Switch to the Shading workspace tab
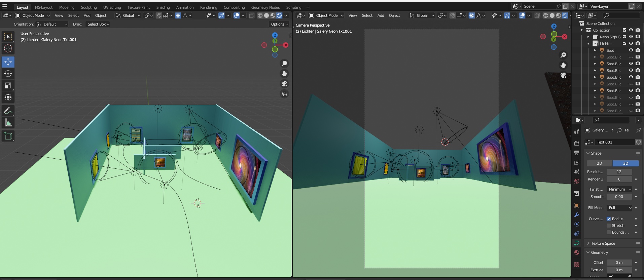This screenshot has width=644, height=280. 163,7
